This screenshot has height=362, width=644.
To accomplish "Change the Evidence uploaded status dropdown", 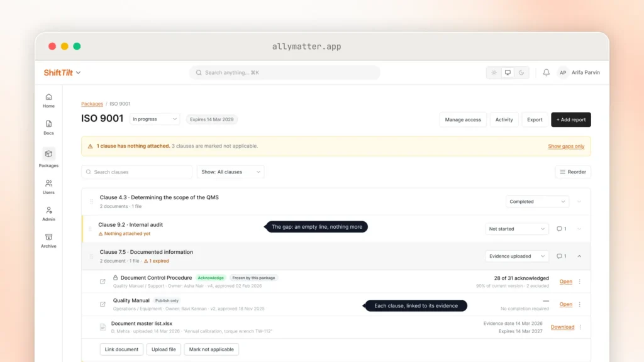I will pos(517,256).
